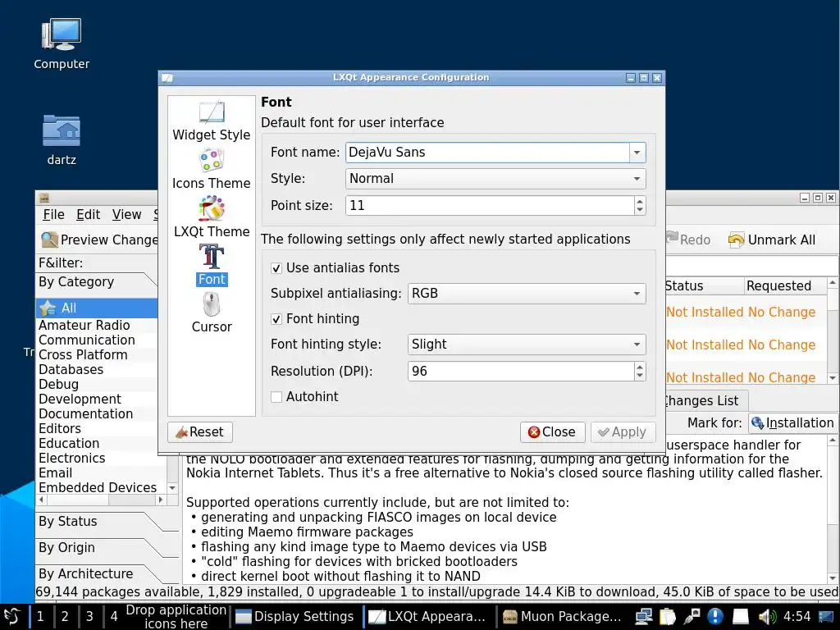Select the Widget Style section

pyautogui.click(x=212, y=121)
